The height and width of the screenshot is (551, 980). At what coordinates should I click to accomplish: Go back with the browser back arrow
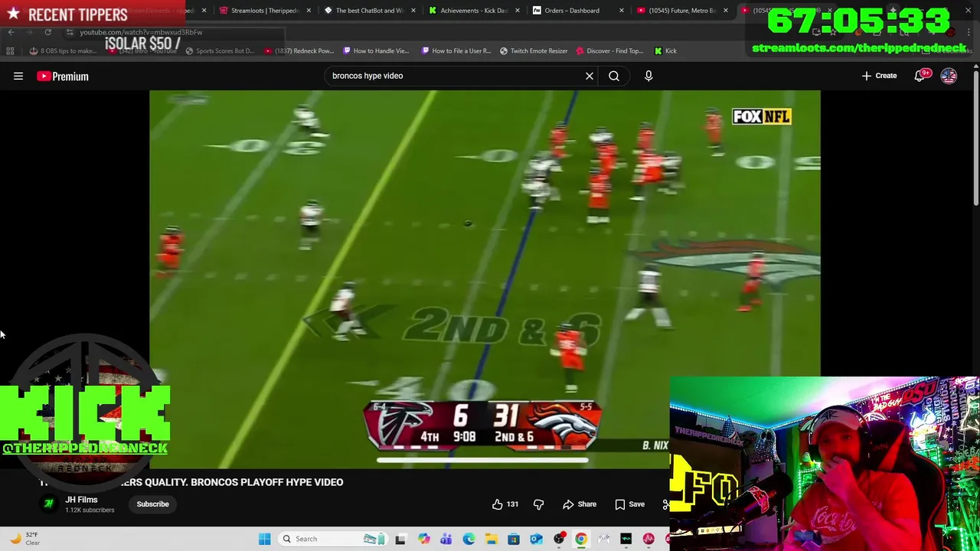click(11, 32)
